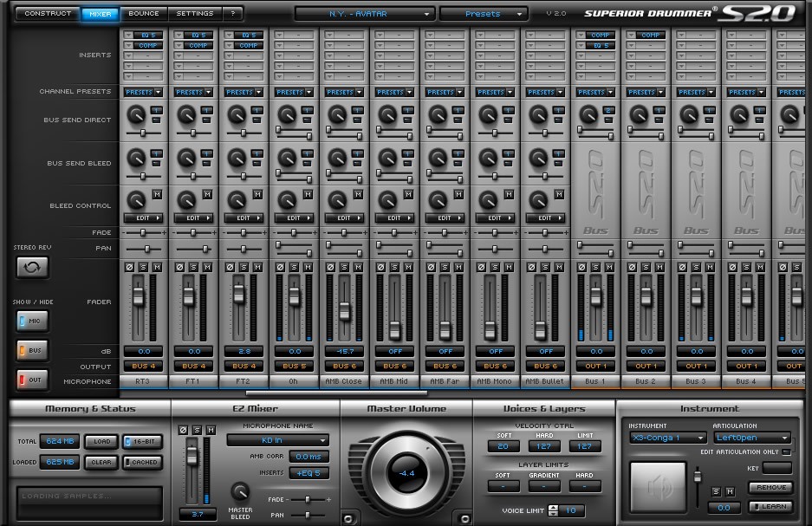
Task: Open channel Presets for Bus 1
Action: click(x=595, y=92)
